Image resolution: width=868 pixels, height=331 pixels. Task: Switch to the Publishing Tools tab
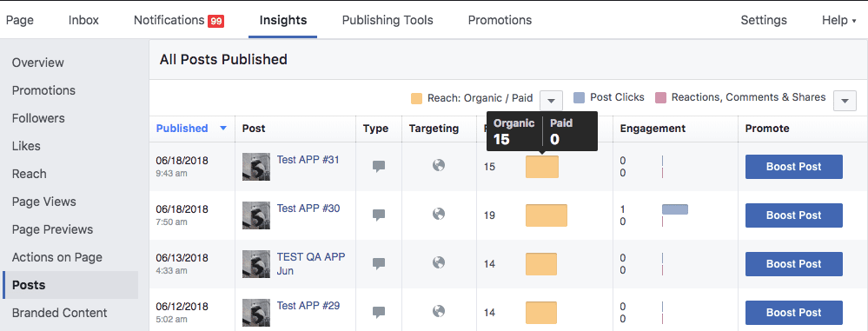pos(388,21)
